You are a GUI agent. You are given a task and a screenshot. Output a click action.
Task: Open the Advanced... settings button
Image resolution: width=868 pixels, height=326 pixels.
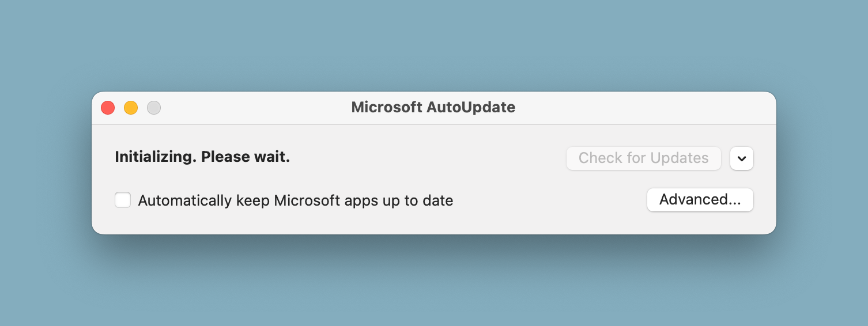pyautogui.click(x=700, y=200)
